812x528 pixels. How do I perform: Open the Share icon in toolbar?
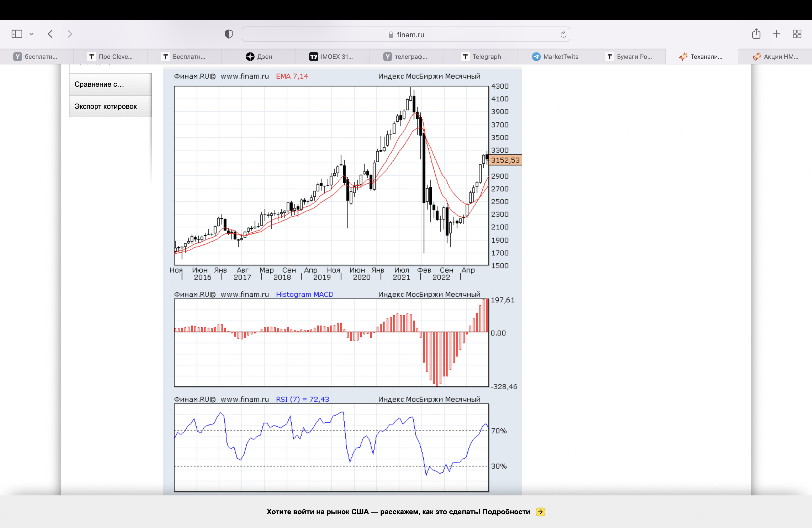(756, 34)
